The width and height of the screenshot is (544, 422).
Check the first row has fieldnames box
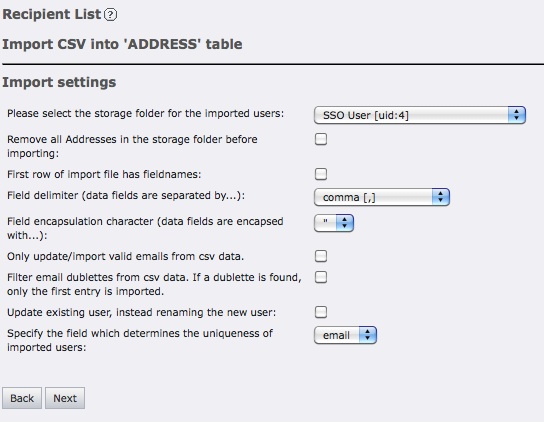pos(321,174)
